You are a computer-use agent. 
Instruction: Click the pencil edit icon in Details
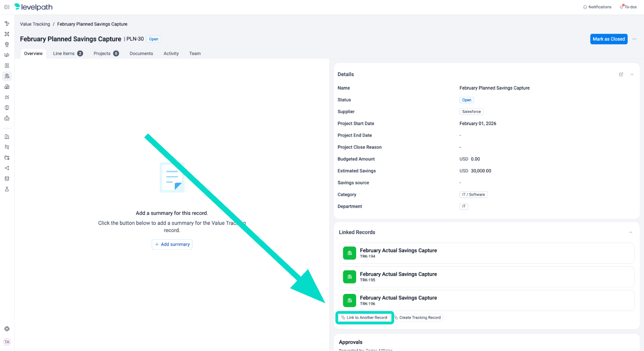coord(621,75)
